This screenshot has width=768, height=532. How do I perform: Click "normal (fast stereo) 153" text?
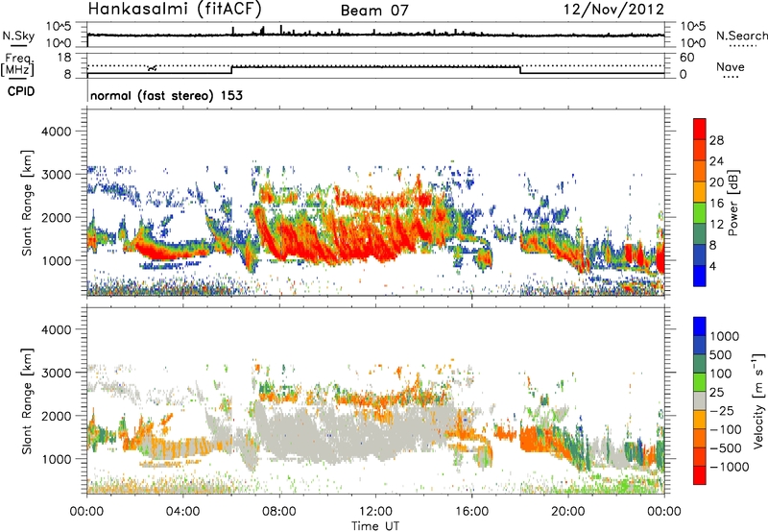(x=166, y=95)
